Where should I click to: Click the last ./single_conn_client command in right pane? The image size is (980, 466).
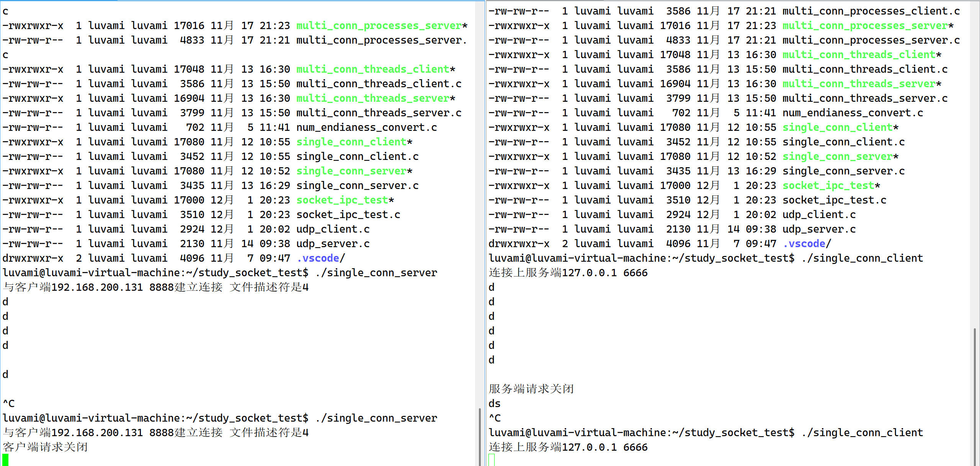coord(862,433)
